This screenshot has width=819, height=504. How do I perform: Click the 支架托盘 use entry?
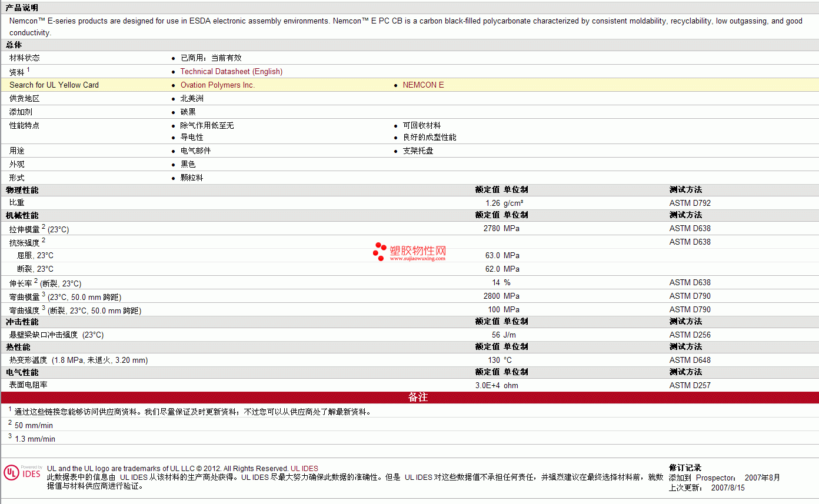[418, 151]
